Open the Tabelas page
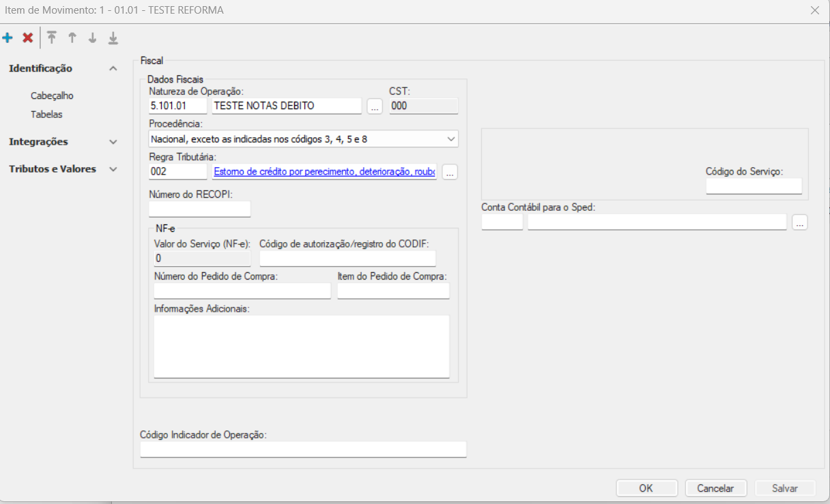 coord(46,115)
